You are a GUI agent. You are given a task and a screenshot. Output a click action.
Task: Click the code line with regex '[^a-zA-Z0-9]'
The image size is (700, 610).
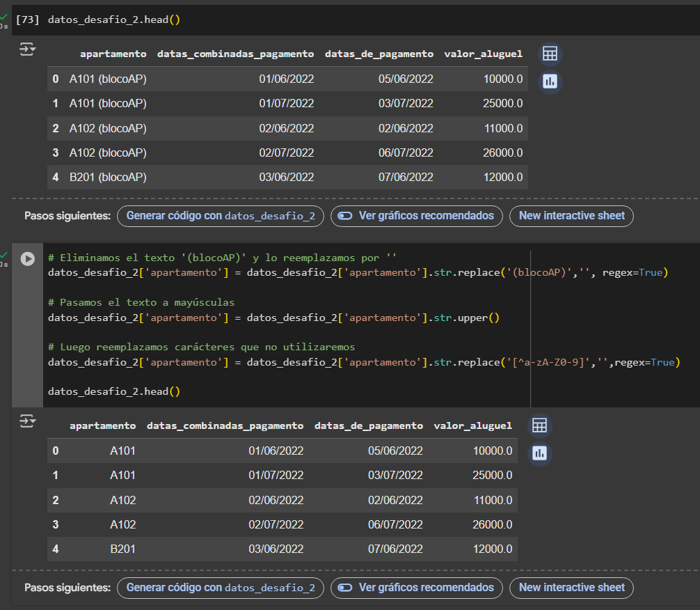[365, 362]
